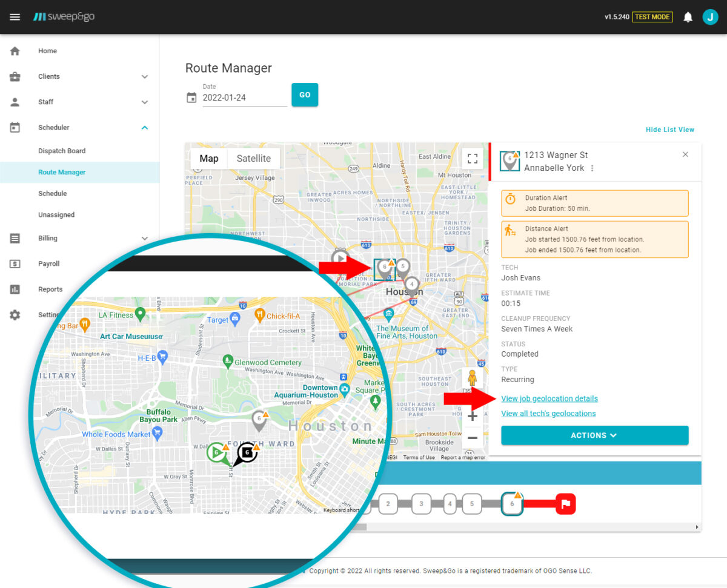This screenshot has width=727, height=588.
Task: Click the Reports bar-chart icon
Action: (x=15, y=289)
